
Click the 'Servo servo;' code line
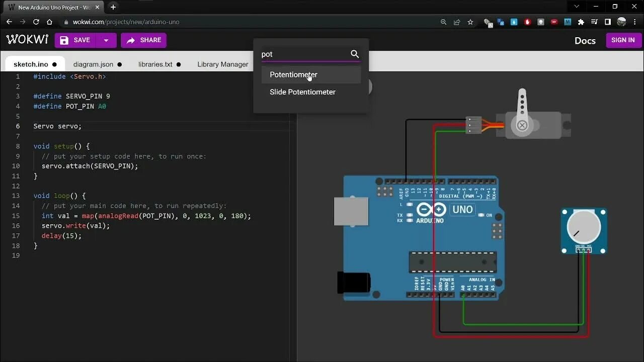[57, 126]
